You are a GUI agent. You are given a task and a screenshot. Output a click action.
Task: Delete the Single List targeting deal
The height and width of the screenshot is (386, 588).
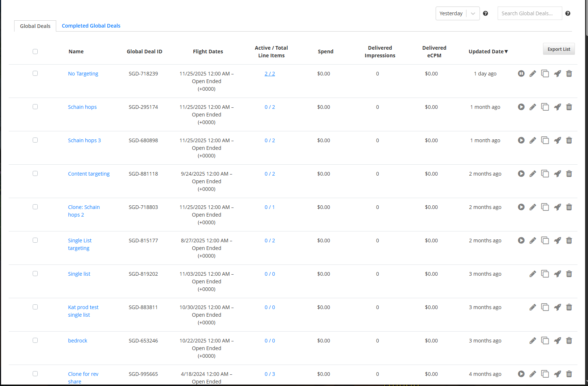(569, 241)
